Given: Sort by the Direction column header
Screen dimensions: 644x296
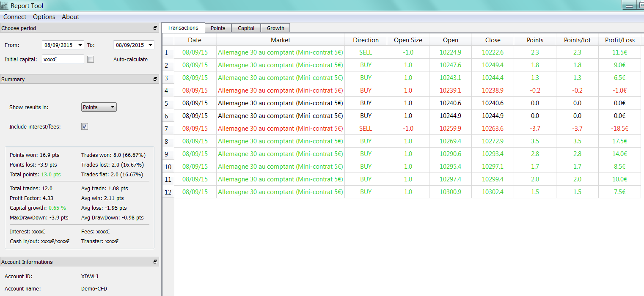Looking at the screenshot, I should 366,40.
